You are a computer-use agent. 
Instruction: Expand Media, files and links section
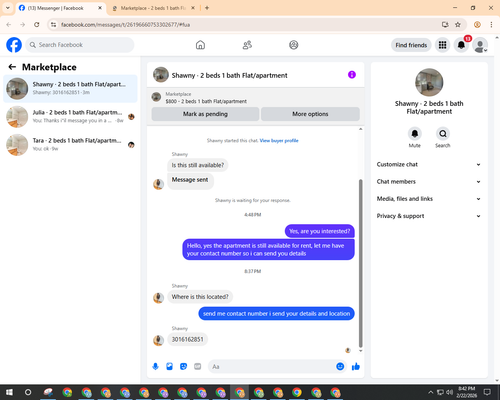[429, 199]
